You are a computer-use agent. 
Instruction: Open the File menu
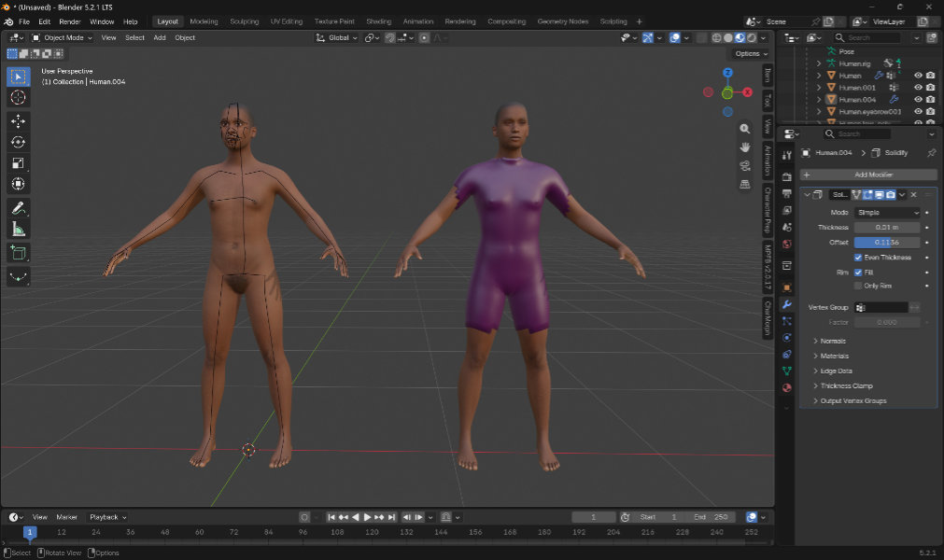click(24, 21)
